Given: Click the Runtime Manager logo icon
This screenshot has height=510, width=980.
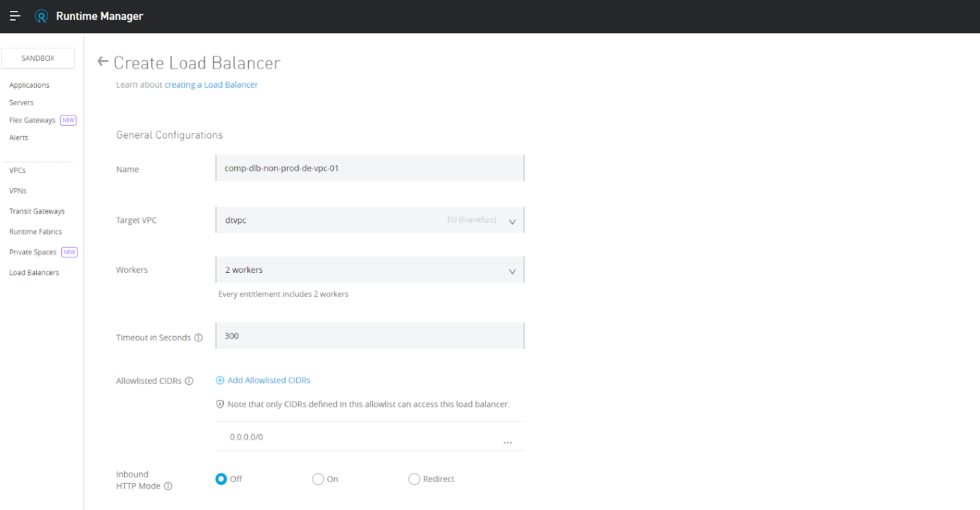Looking at the screenshot, I should (41, 17).
